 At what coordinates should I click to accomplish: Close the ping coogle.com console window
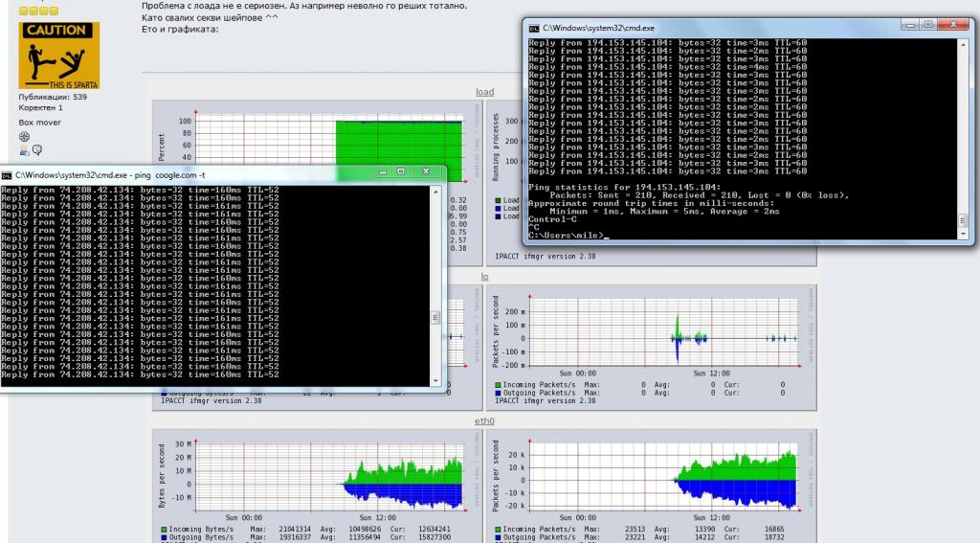[x=427, y=172]
